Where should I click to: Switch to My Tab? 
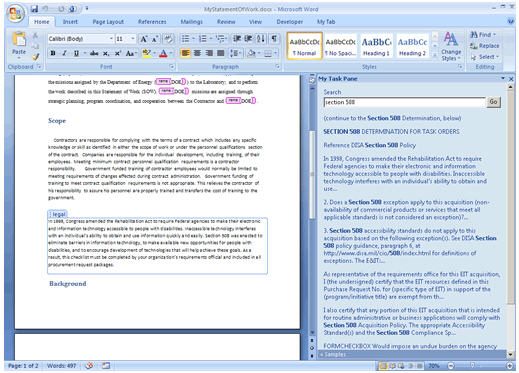tap(326, 22)
